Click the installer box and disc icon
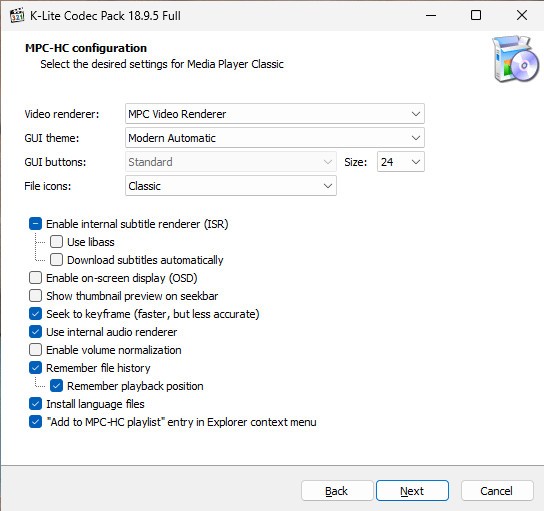 point(515,59)
